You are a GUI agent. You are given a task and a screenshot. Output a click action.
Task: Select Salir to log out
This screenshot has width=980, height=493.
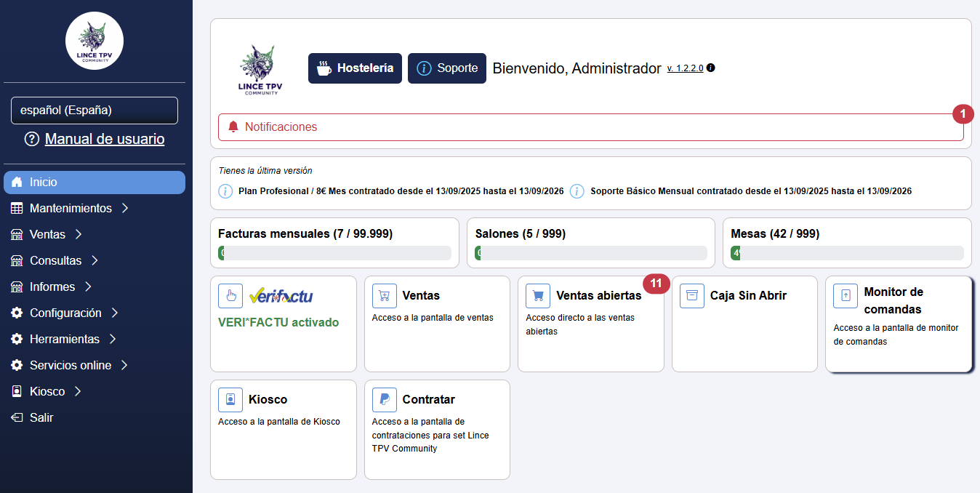(41, 418)
